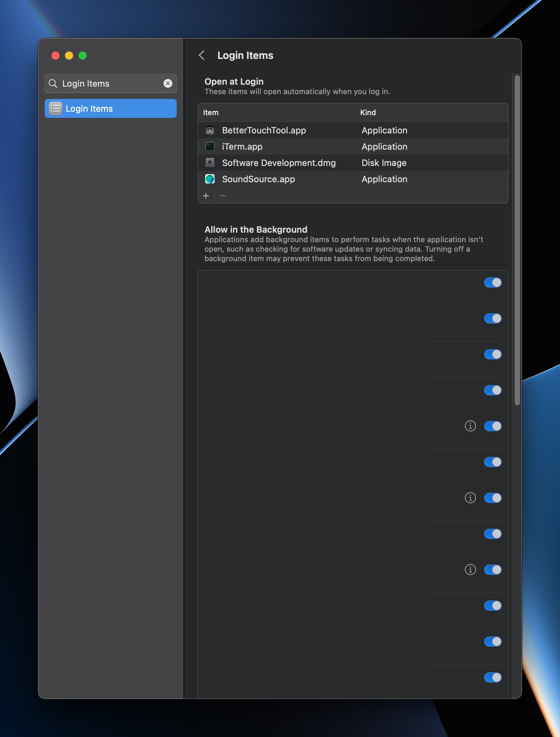Go back using the chevron beside Login Items
The image size is (560, 737).
[x=202, y=55]
